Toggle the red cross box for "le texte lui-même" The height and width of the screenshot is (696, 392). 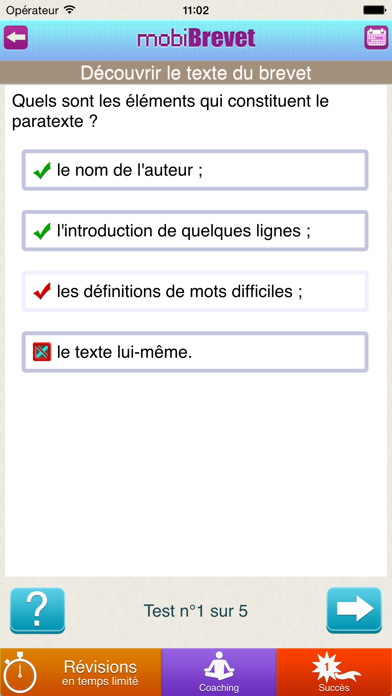point(42,352)
